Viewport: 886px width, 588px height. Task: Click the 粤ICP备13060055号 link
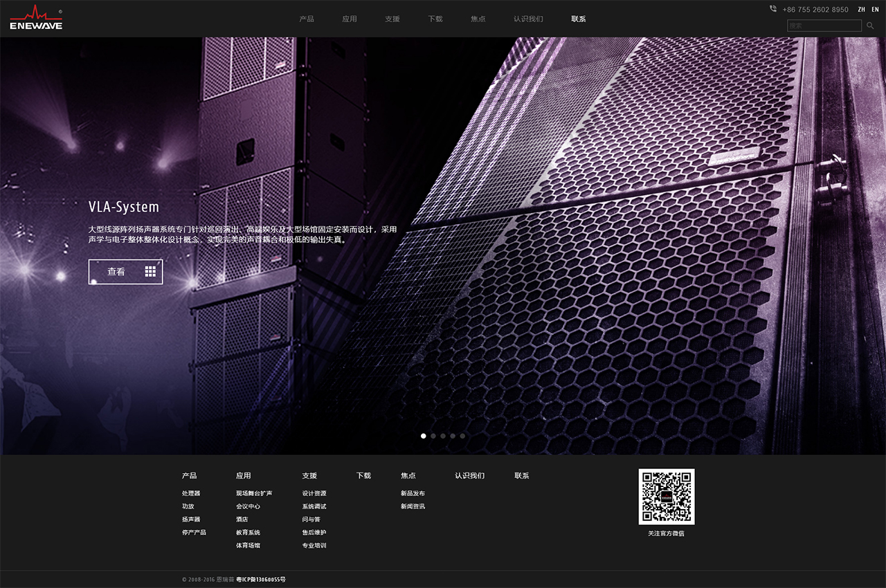click(x=261, y=579)
